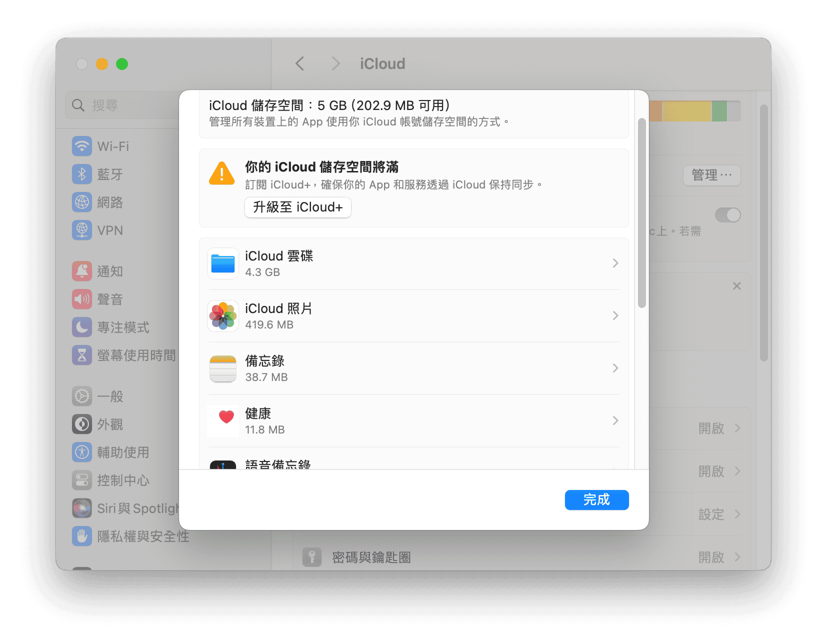827x644 pixels.
Task: Click the 健康 heart icon
Action: pos(223,420)
